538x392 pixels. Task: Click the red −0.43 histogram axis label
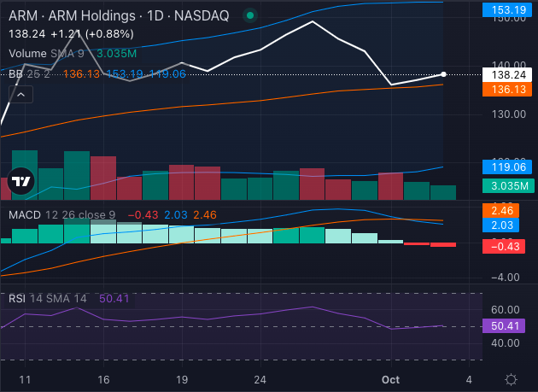(504, 247)
